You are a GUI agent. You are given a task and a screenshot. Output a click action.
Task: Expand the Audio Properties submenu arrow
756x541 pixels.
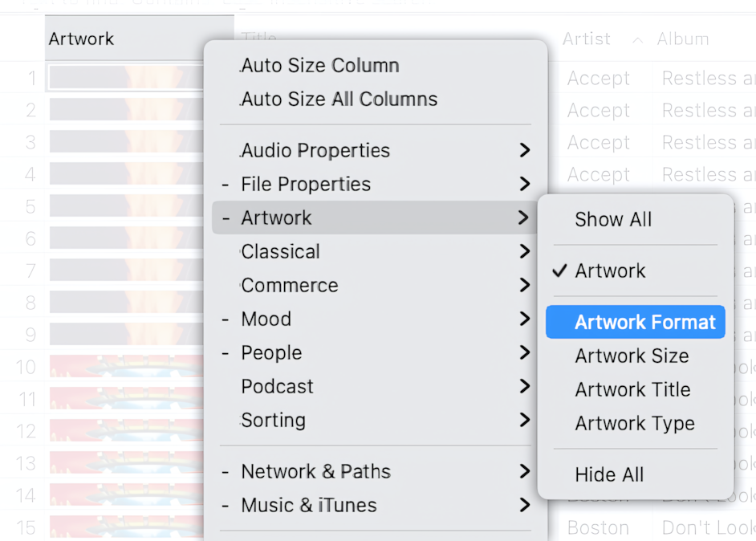coord(524,151)
